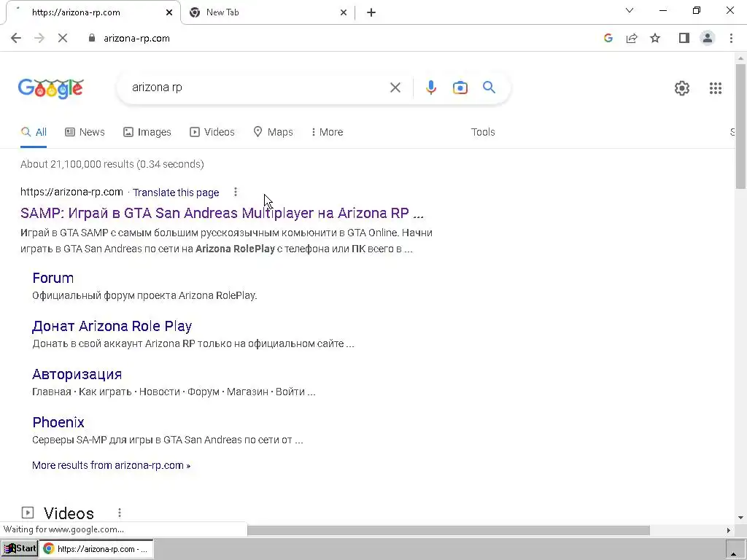Open the tab search dropdown chevron
747x560 pixels.
630,10
